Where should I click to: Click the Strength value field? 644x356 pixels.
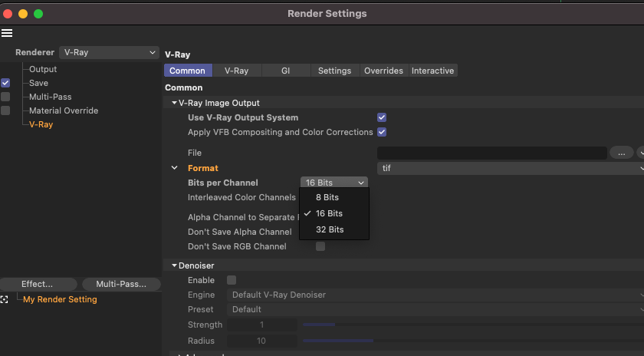click(x=262, y=325)
